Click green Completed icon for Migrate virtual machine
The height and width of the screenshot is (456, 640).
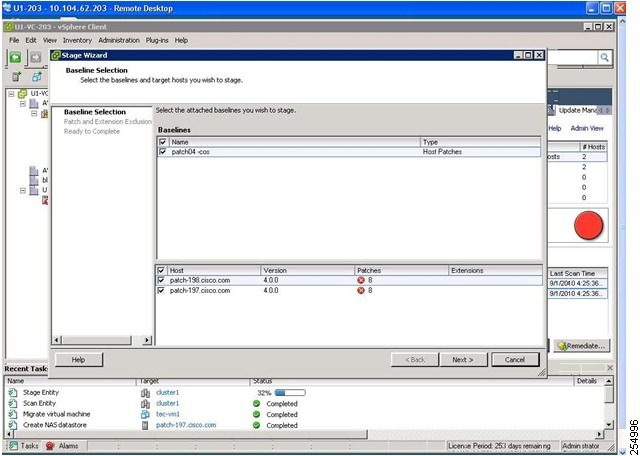(256, 414)
